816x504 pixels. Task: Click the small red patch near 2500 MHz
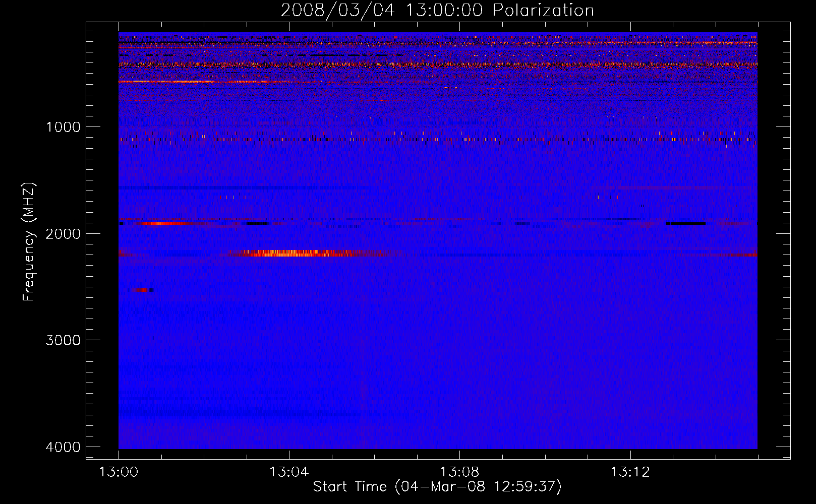pyautogui.click(x=142, y=290)
